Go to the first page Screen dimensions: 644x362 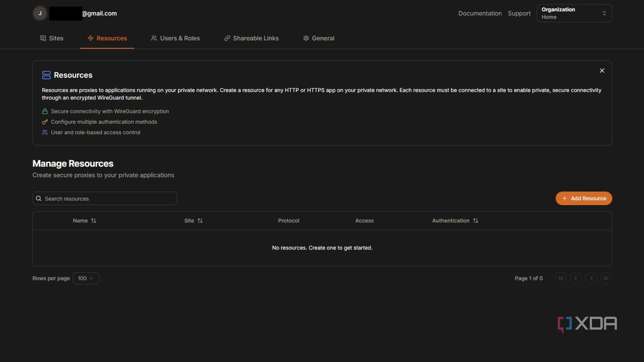(561, 278)
